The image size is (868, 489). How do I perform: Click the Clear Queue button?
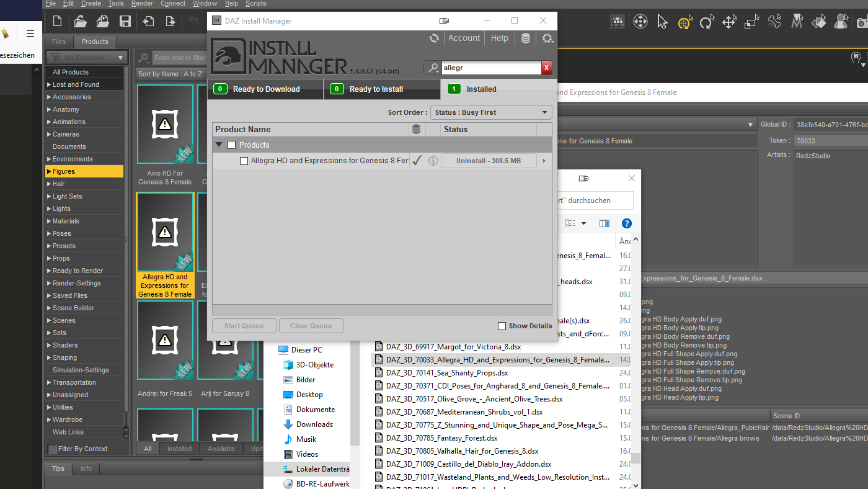click(x=311, y=326)
